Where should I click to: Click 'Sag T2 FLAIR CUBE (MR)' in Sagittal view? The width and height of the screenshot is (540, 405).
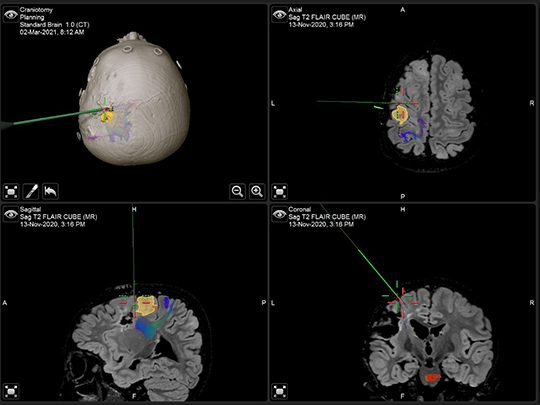(59, 217)
